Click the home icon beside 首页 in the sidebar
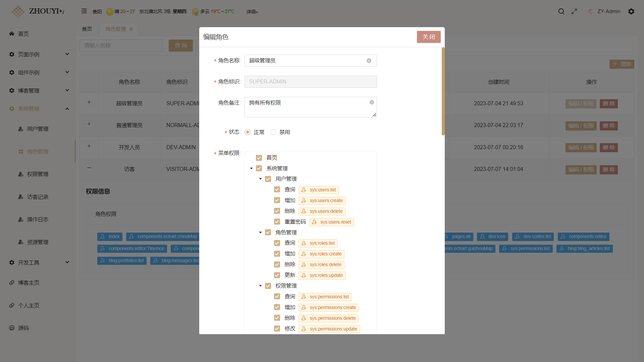Image resolution: width=644 pixels, height=362 pixels. 12,34
